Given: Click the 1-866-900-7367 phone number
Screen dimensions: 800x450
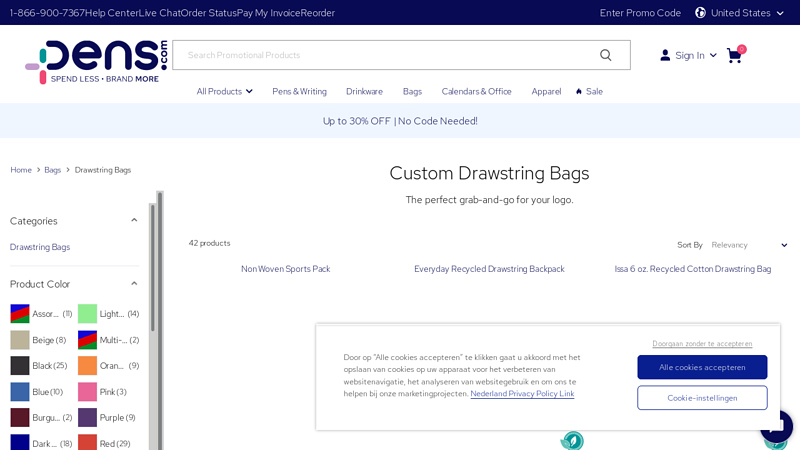Looking at the screenshot, I should [47, 13].
